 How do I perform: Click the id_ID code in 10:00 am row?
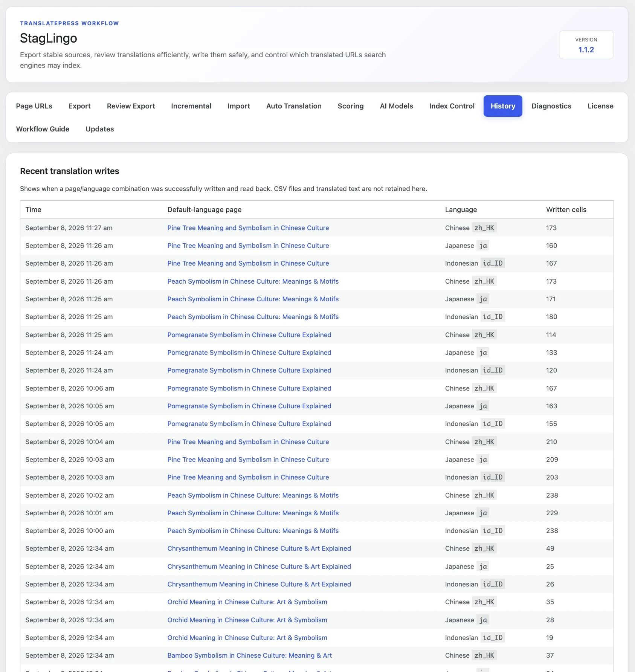(493, 531)
